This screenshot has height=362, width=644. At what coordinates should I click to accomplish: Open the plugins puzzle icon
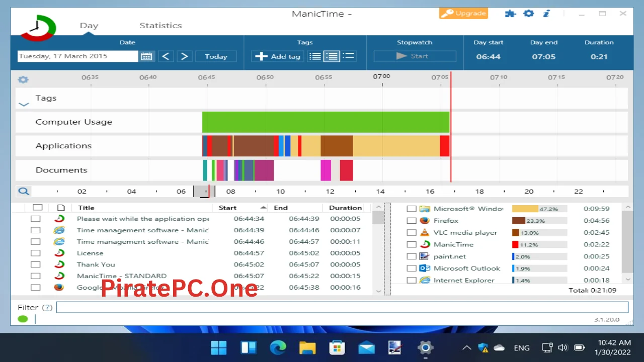click(x=510, y=14)
